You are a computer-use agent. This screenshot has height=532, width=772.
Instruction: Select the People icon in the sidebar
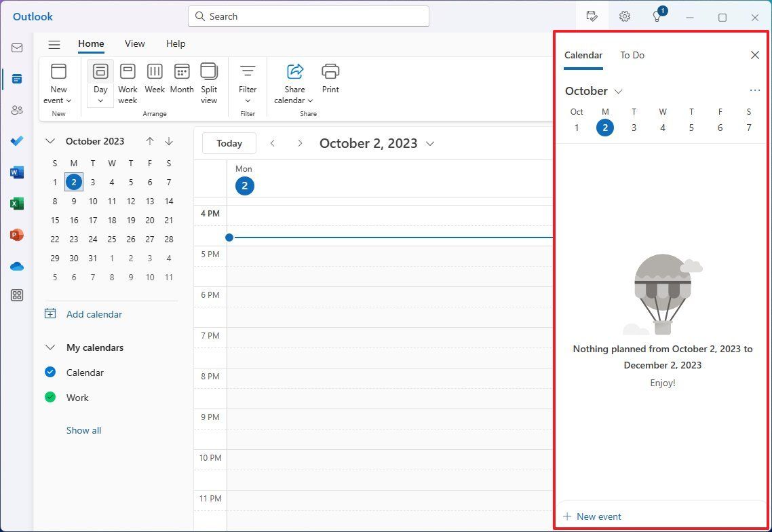(16, 109)
